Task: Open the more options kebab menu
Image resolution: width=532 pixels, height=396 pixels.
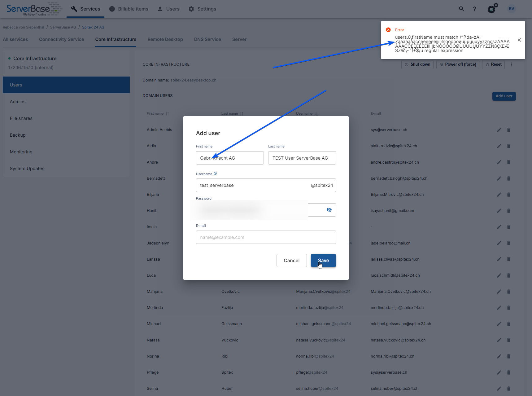Action: click(512, 64)
